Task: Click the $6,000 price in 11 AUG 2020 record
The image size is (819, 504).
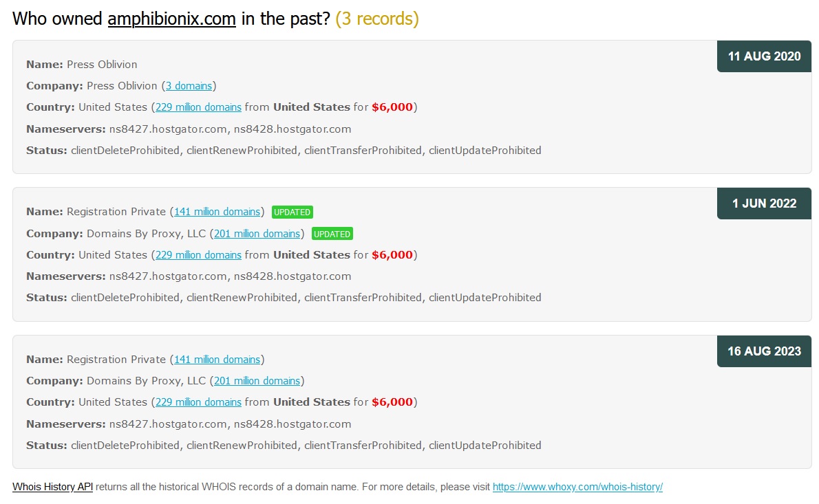Action: pos(392,107)
